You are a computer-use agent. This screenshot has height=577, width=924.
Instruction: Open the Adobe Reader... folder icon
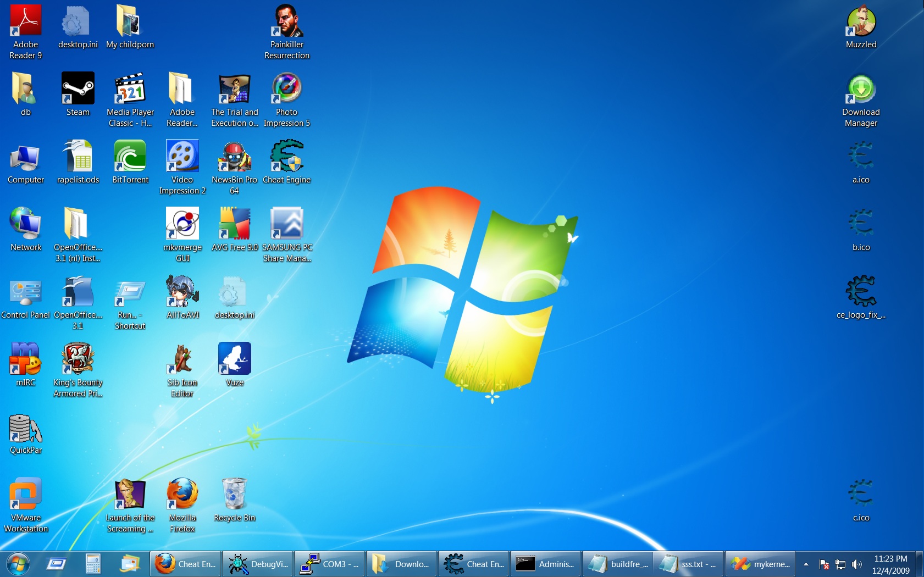coord(182,100)
